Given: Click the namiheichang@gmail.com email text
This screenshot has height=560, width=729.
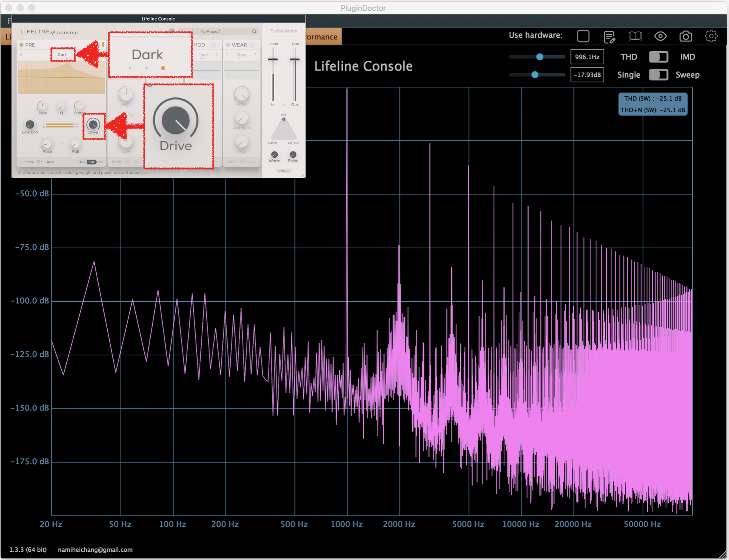Looking at the screenshot, I should [x=95, y=549].
